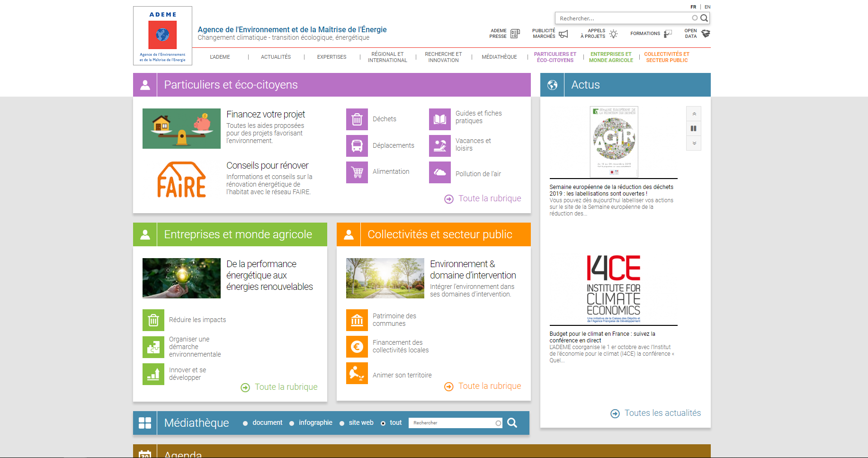Switch language to EN
868x458 pixels.
pos(707,7)
